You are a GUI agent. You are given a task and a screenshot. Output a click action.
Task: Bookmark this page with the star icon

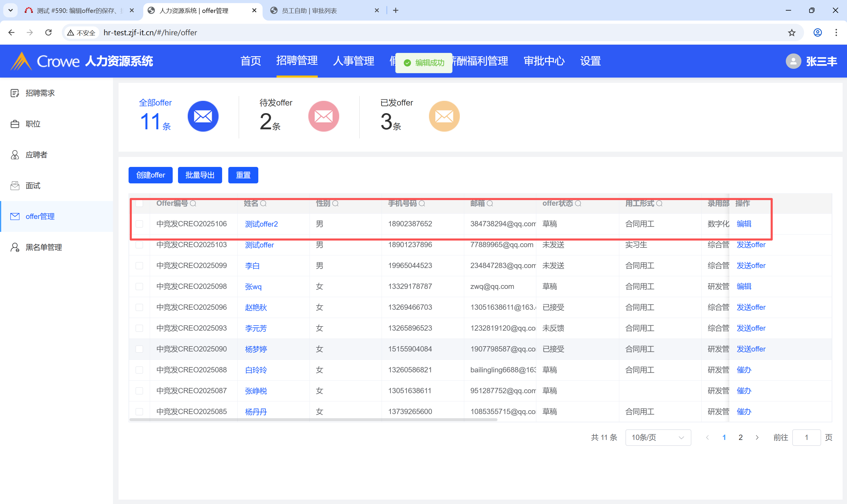pyautogui.click(x=792, y=33)
